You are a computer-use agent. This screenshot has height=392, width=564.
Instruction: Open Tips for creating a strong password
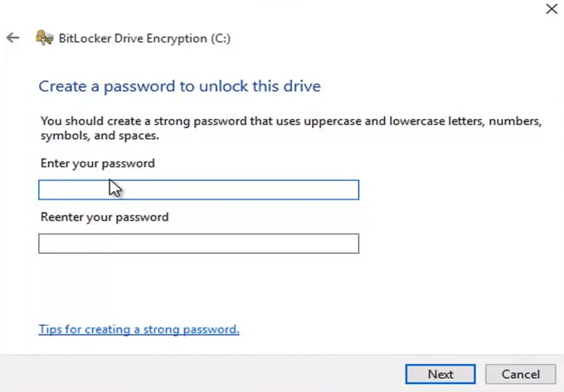(x=139, y=329)
